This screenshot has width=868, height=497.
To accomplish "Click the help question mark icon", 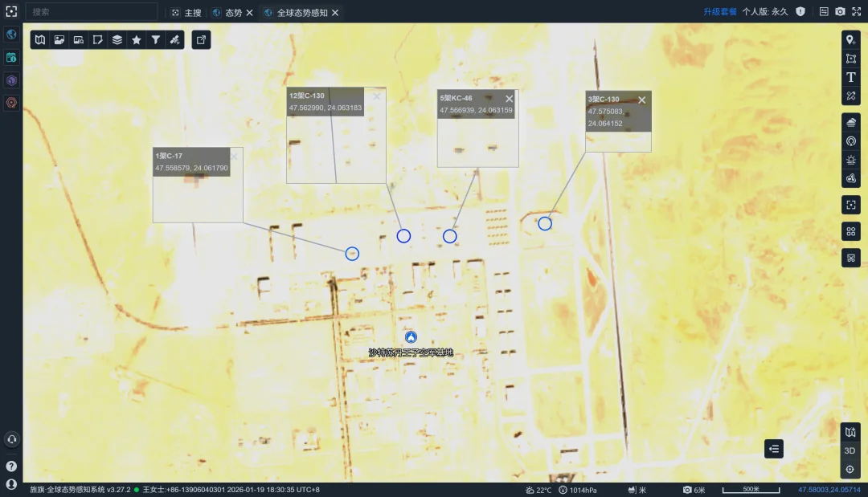I will [x=11, y=466].
